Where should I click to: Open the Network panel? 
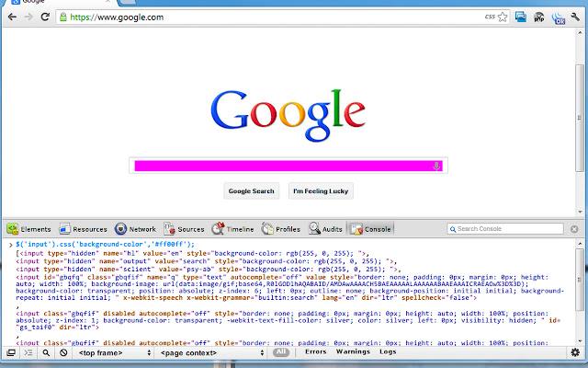tap(135, 229)
